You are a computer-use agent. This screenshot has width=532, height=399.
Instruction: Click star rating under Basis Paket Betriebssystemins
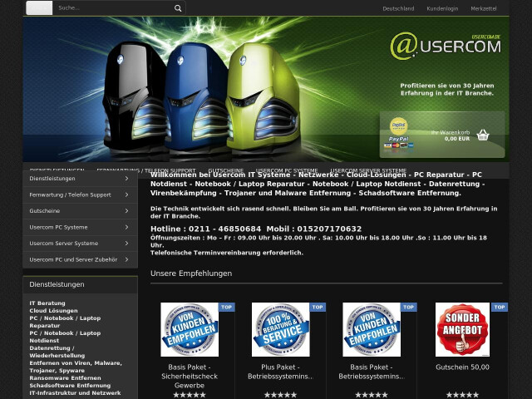[x=372, y=395]
